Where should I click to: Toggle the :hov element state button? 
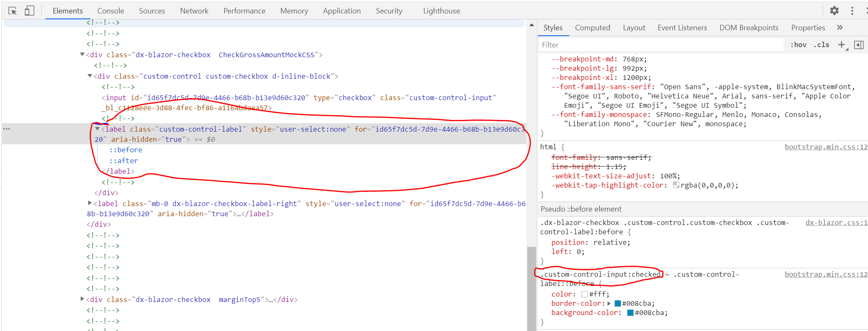[x=798, y=45]
